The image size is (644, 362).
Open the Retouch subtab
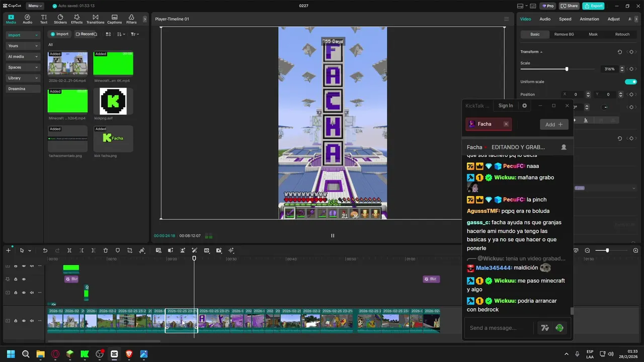pos(622,34)
